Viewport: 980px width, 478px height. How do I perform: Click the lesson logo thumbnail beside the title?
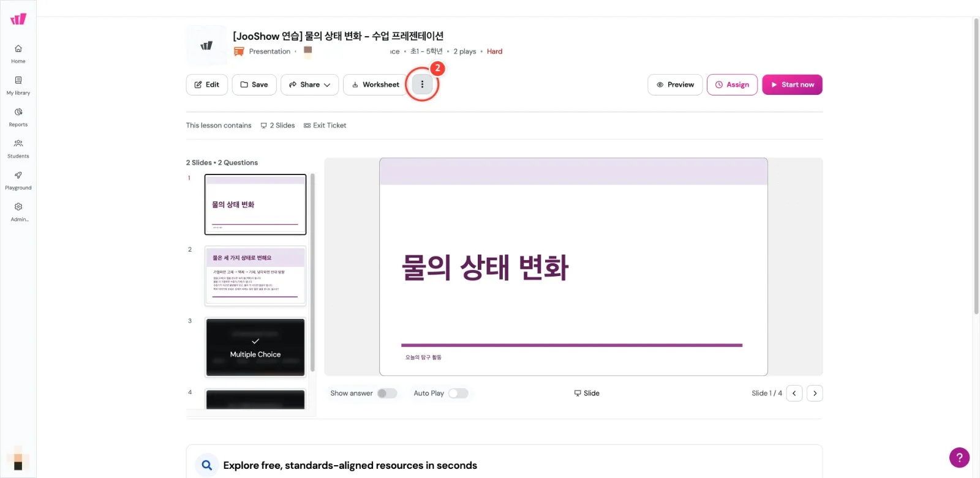point(206,45)
